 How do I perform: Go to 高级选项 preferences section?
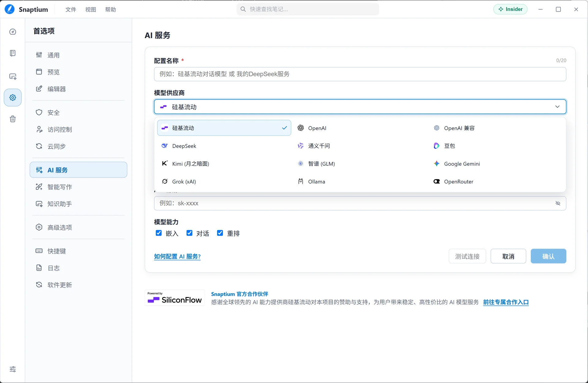click(x=78, y=227)
